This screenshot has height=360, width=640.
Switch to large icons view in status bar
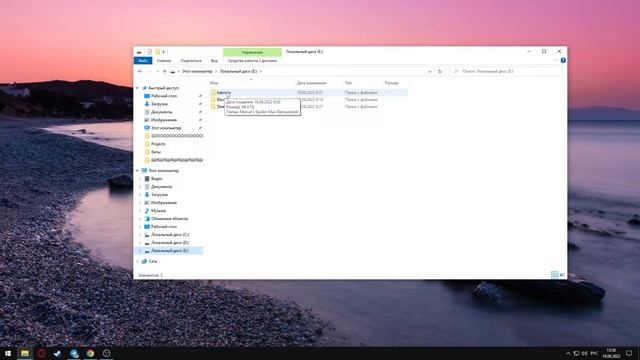coord(562,275)
